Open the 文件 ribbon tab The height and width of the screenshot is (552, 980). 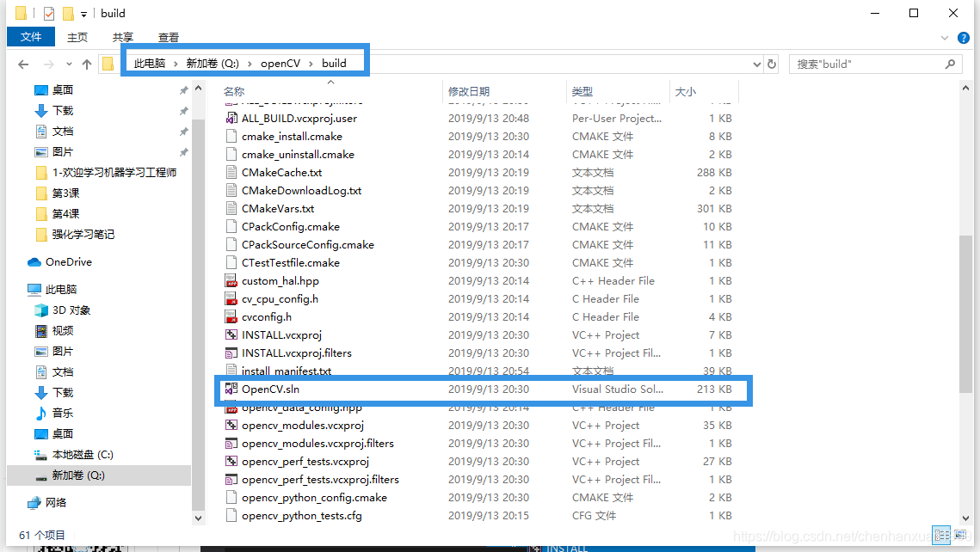(x=31, y=37)
